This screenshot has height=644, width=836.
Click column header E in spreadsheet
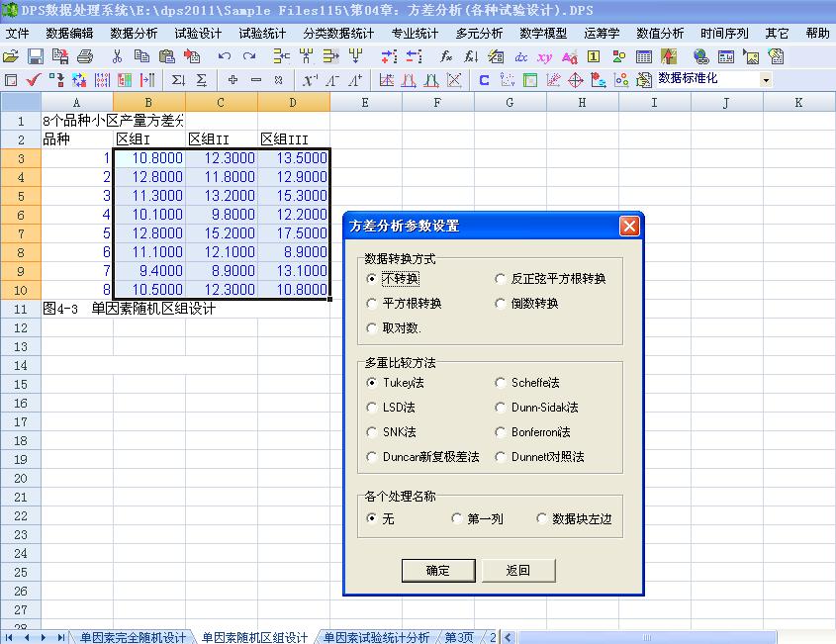[x=365, y=102]
